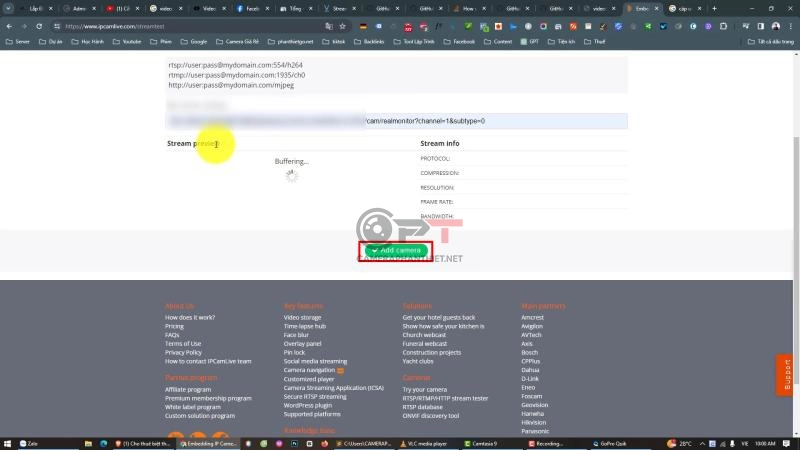Screen dimensions: 800x450
Task: Open the ONVIF discovery tool link
Action: pyautogui.click(x=430, y=415)
